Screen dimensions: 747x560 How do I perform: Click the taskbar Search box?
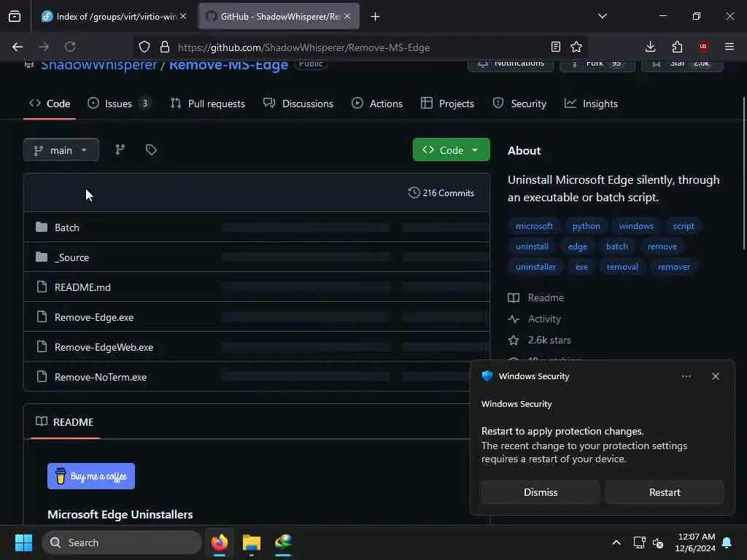tap(122, 542)
